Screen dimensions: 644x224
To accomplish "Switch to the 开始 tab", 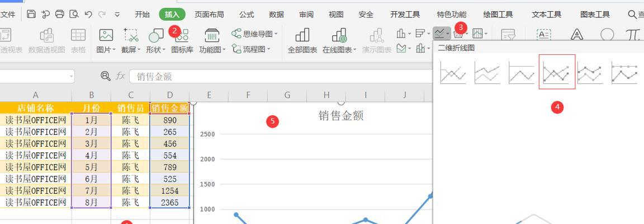I will pyautogui.click(x=142, y=15).
